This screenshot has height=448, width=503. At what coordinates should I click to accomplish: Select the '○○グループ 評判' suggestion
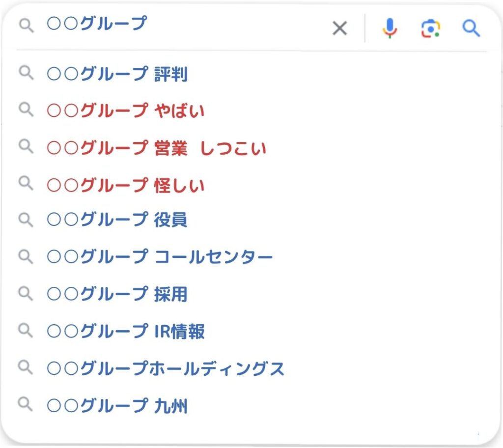(117, 74)
